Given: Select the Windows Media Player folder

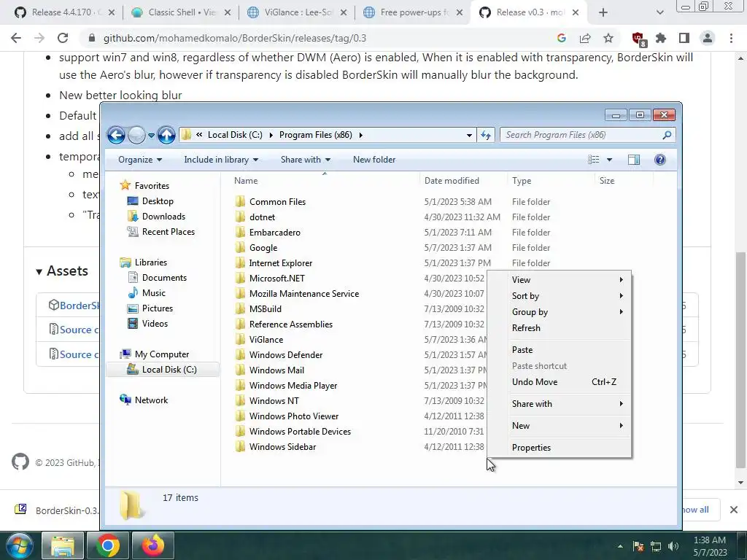Looking at the screenshot, I should click(x=293, y=386).
